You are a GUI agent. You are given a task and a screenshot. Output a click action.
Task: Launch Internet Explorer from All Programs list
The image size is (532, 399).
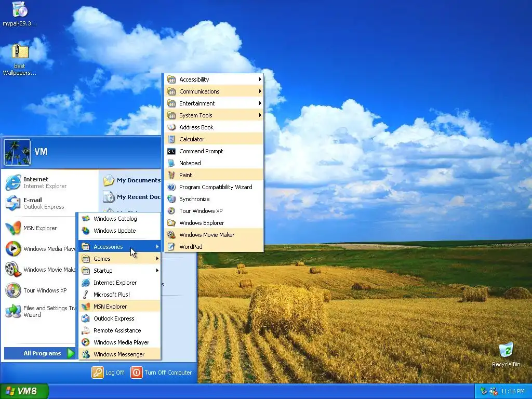[119, 283]
